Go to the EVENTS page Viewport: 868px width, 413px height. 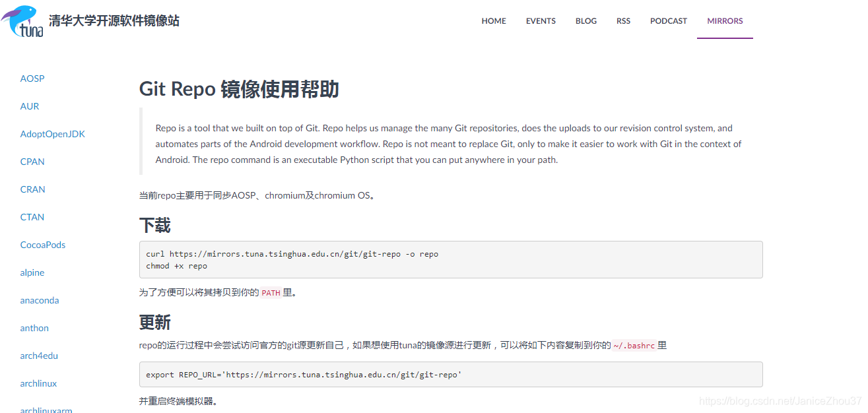coord(541,21)
